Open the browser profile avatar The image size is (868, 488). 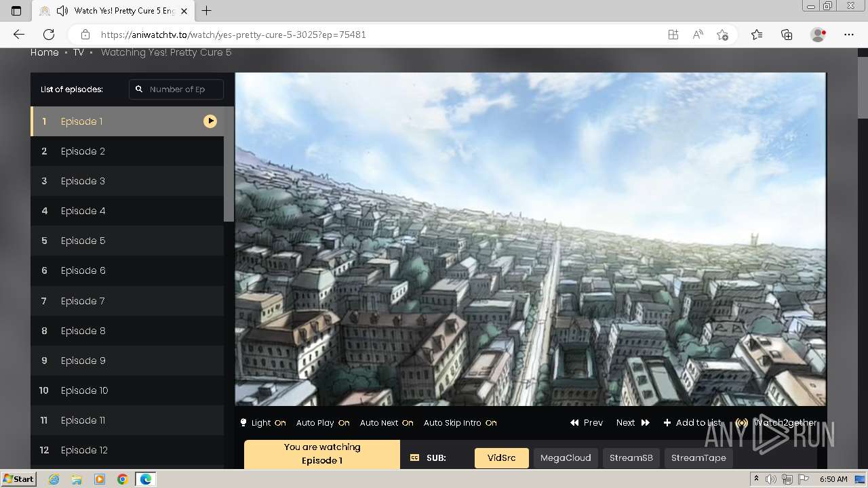(x=818, y=35)
